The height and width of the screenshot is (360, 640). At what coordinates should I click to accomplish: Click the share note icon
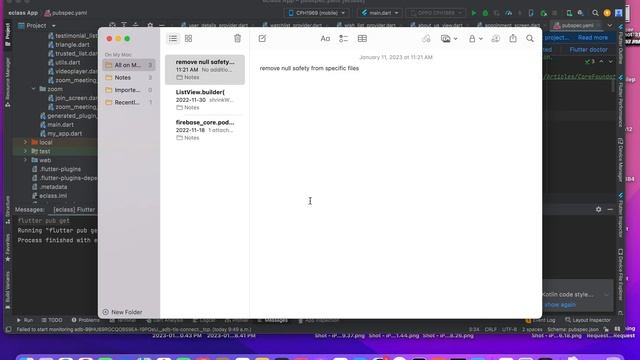tap(513, 38)
